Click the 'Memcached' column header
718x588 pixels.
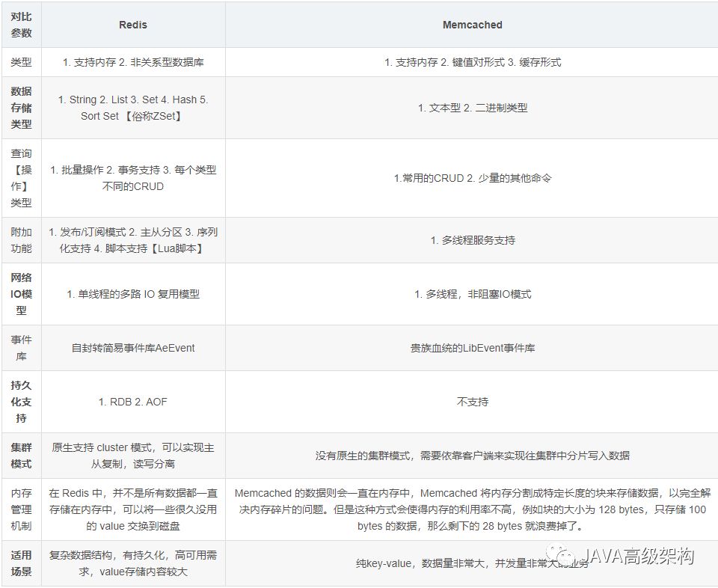click(x=472, y=25)
